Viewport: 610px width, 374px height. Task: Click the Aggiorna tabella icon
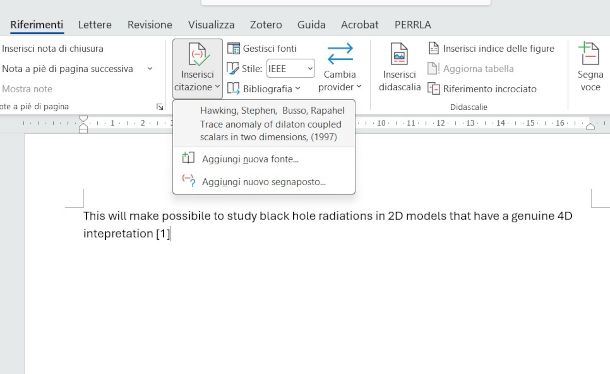pyautogui.click(x=433, y=68)
